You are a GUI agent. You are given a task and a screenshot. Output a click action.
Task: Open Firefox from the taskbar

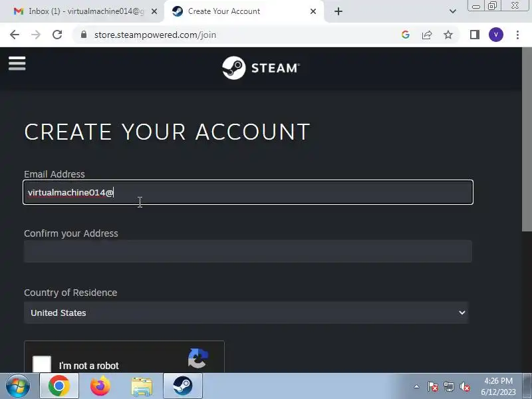pyautogui.click(x=100, y=386)
